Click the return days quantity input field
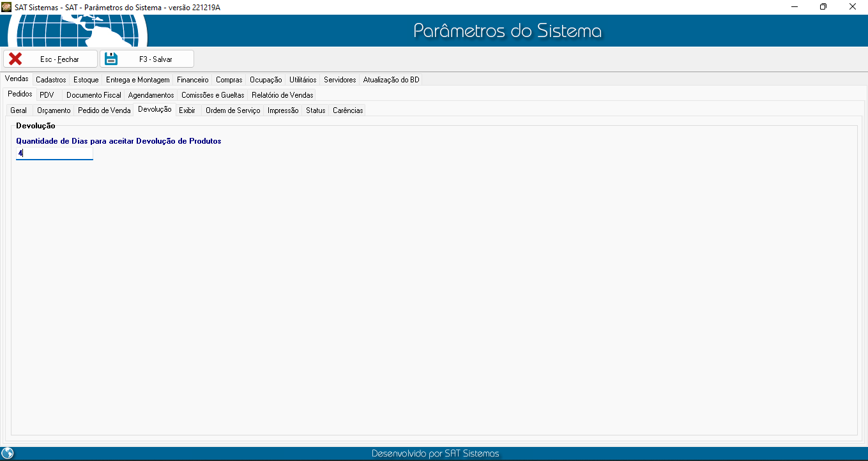 click(54, 153)
